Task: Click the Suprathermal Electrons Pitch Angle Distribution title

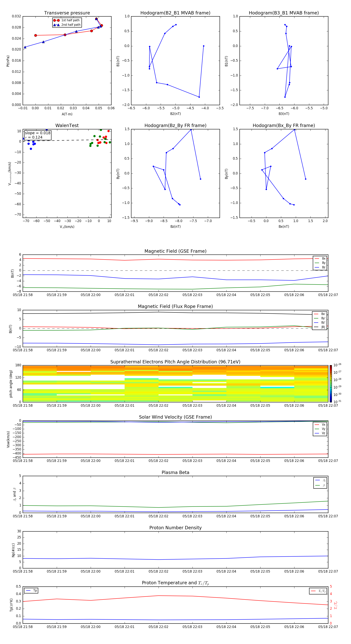Action: coord(175,362)
